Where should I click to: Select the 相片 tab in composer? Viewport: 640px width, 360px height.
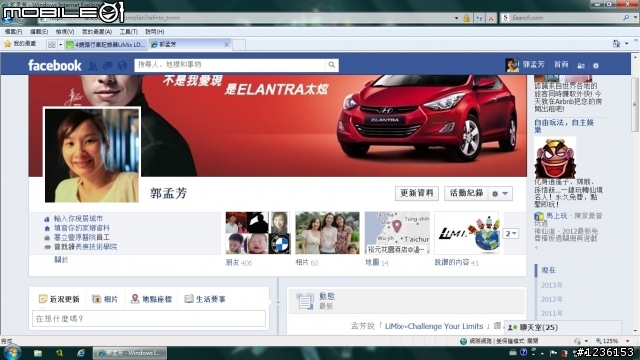pyautogui.click(x=105, y=299)
